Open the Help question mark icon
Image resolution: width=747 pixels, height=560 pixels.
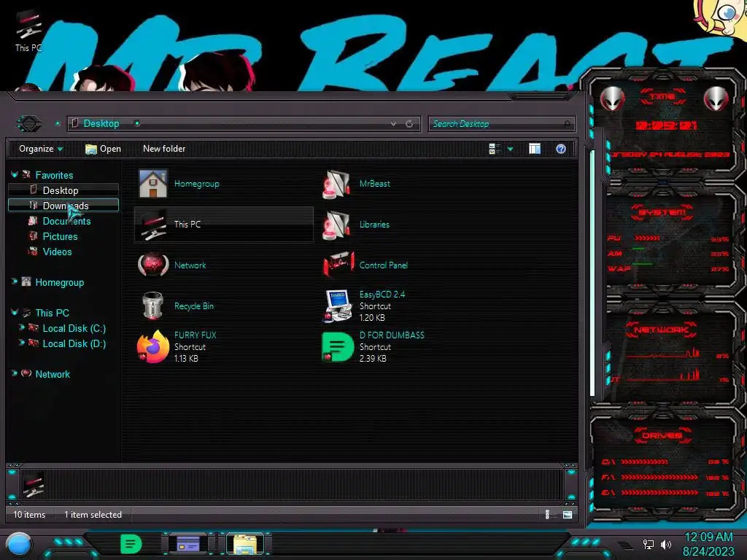tap(561, 149)
